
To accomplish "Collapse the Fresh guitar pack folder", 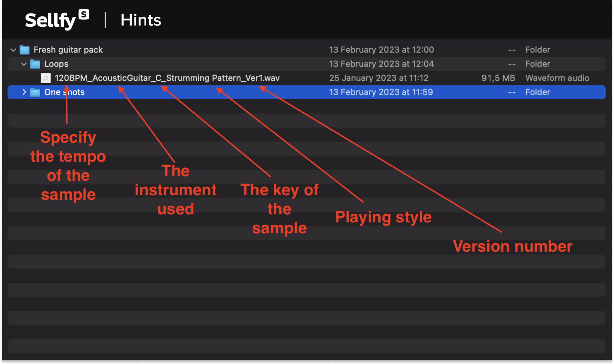I will pos(13,50).
